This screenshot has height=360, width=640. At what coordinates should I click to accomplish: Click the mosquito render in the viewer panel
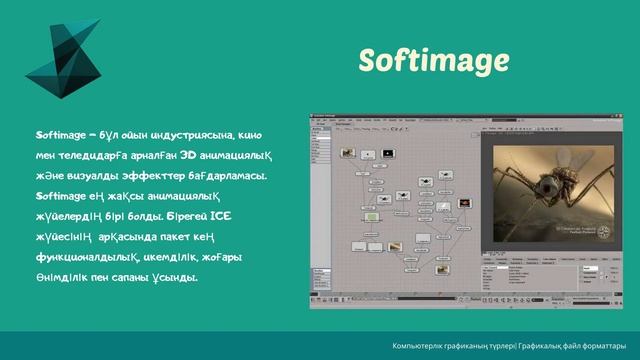point(553,193)
